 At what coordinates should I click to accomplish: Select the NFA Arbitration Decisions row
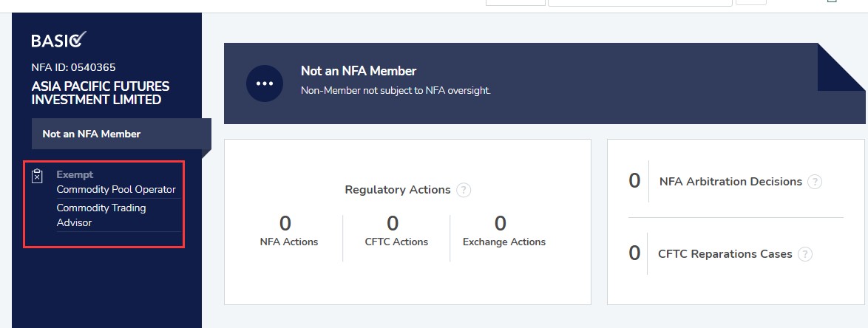tap(730, 181)
